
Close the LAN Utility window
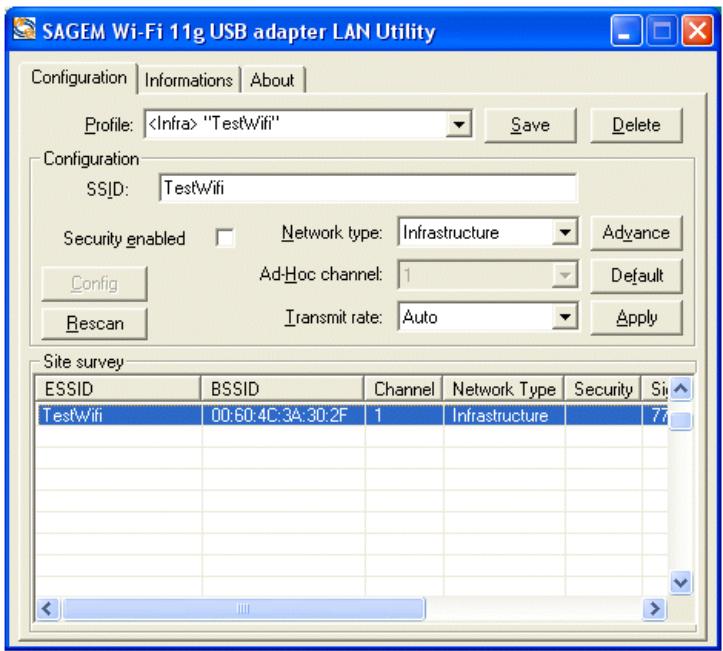point(697,31)
